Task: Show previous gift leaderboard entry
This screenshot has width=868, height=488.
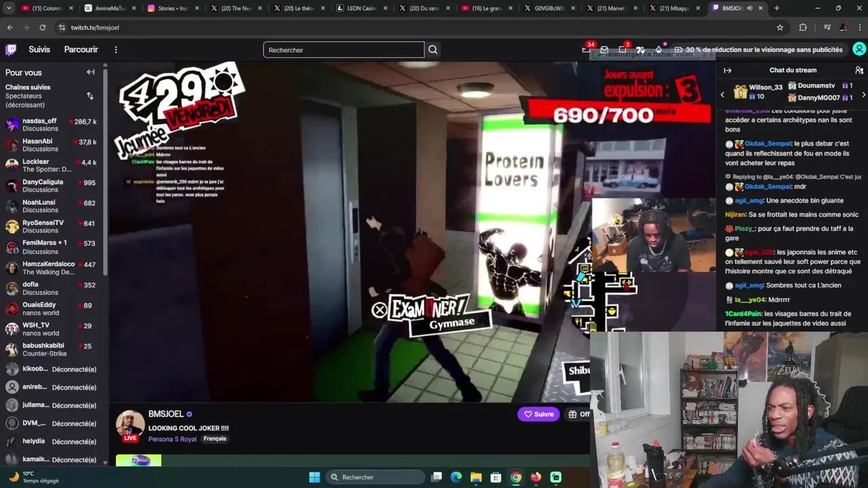Action: click(x=722, y=95)
